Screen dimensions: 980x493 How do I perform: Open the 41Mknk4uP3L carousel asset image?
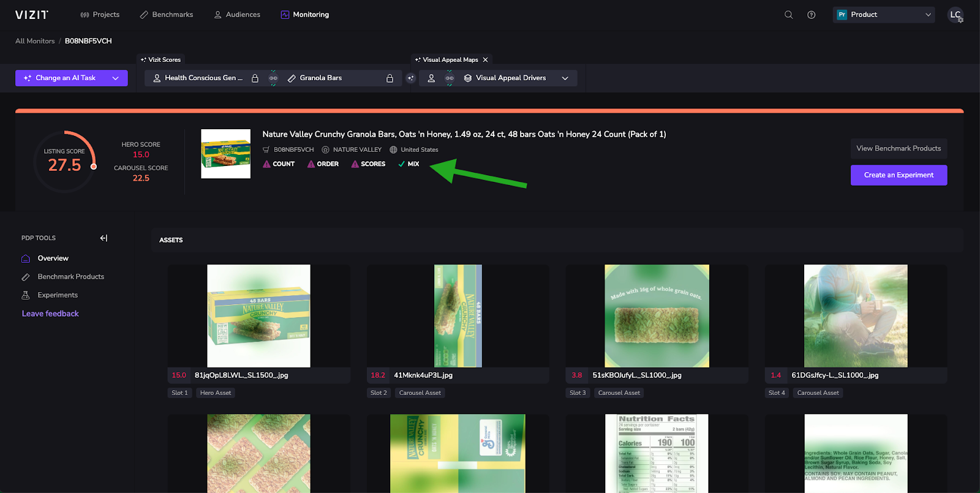click(x=458, y=316)
